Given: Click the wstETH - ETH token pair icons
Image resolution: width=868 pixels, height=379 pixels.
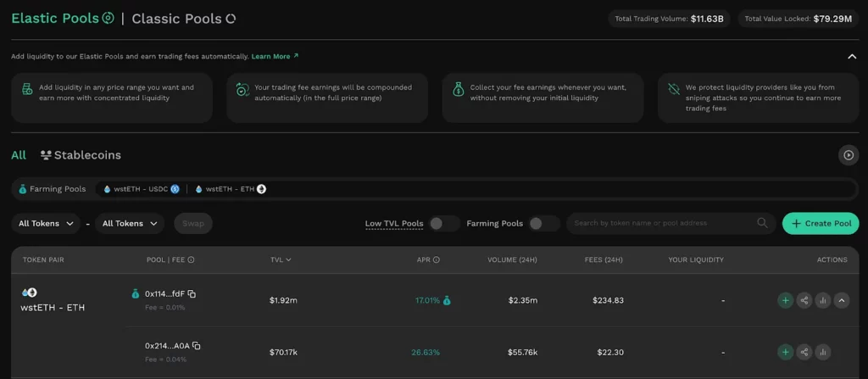Looking at the screenshot, I should (29, 293).
